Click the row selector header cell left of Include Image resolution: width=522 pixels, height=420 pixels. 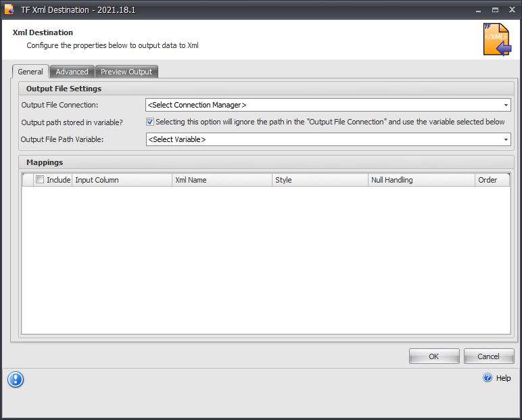click(x=28, y=180)
